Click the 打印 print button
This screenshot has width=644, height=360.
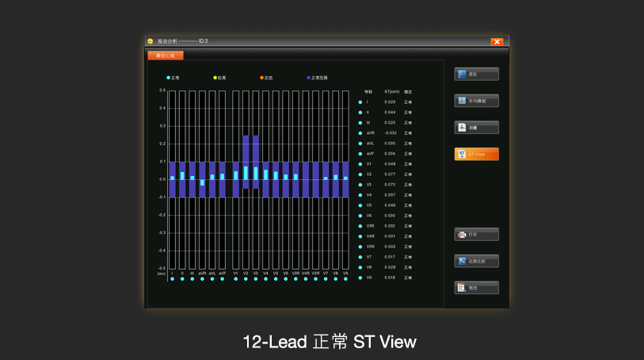476,234
